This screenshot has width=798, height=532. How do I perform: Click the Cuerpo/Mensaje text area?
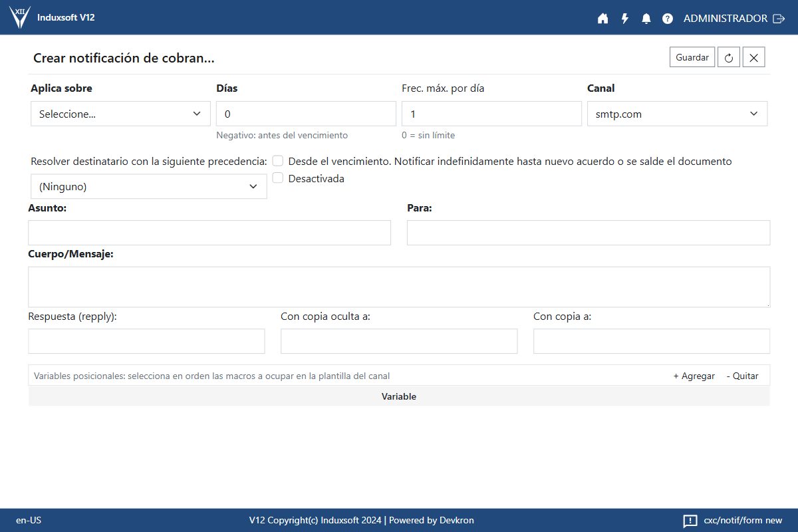(x=399, y=287)
